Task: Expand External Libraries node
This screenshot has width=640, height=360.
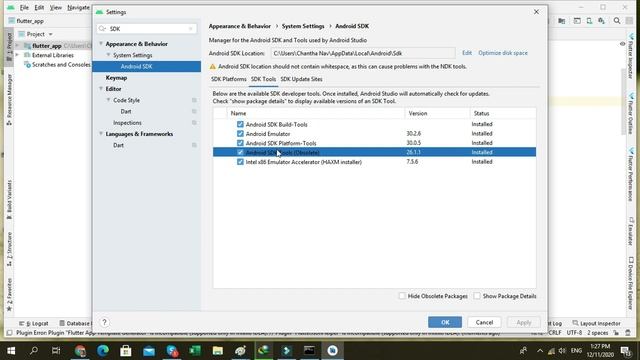Action: click(17, 55)
